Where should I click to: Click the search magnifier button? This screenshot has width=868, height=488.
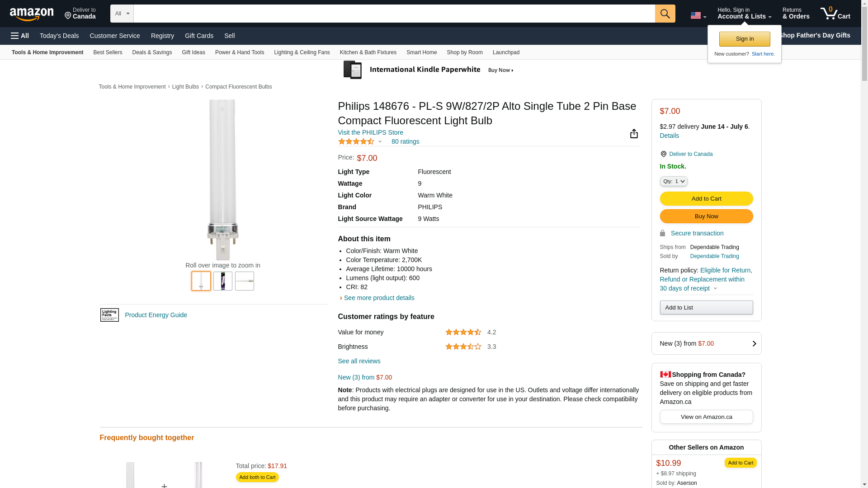pyautogui.click(x=665, y=14)
